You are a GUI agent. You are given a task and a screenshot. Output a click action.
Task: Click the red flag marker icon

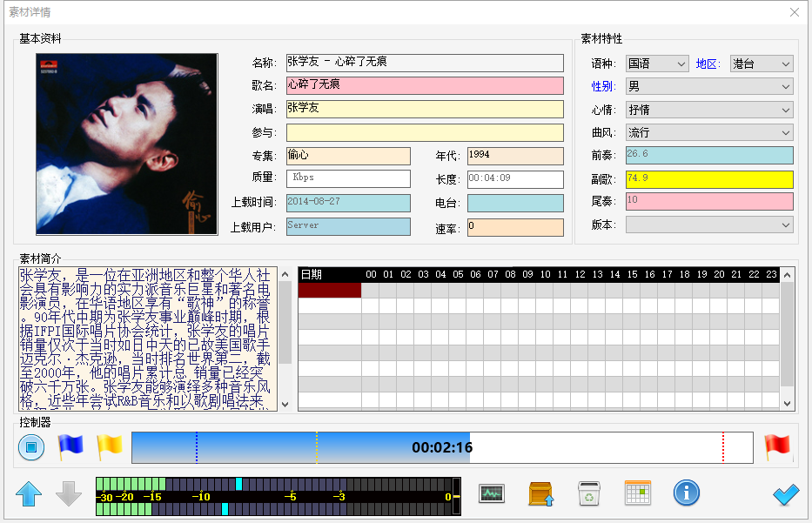pos(776,447)
